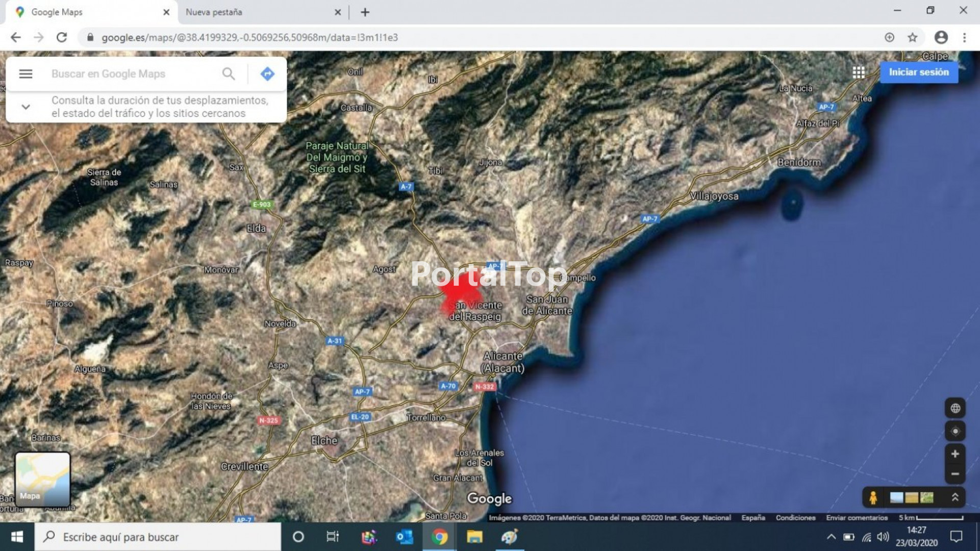980x551 pixels.
Task: Expand the imagery strip double-chevron
Action: click(x=955, y=497)
